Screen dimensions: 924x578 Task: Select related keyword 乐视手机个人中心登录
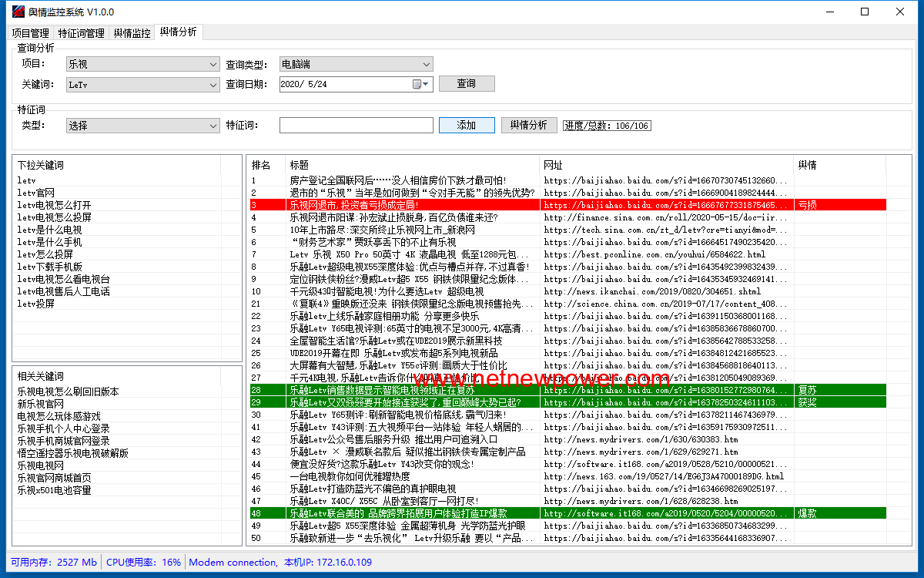tap(63, 428)
